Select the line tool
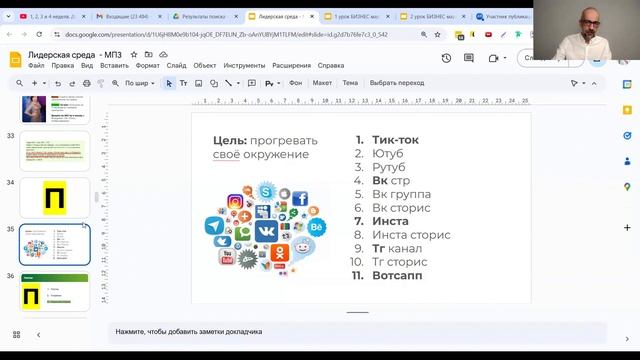Image resolution: width=640 pixels, height=360 pixels. click(228, 83)
